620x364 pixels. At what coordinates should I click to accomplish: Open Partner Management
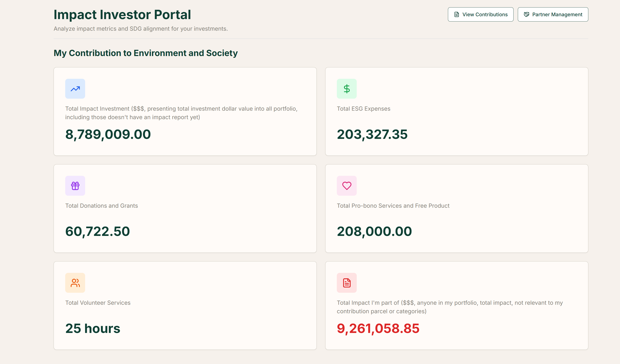[553, 14]
